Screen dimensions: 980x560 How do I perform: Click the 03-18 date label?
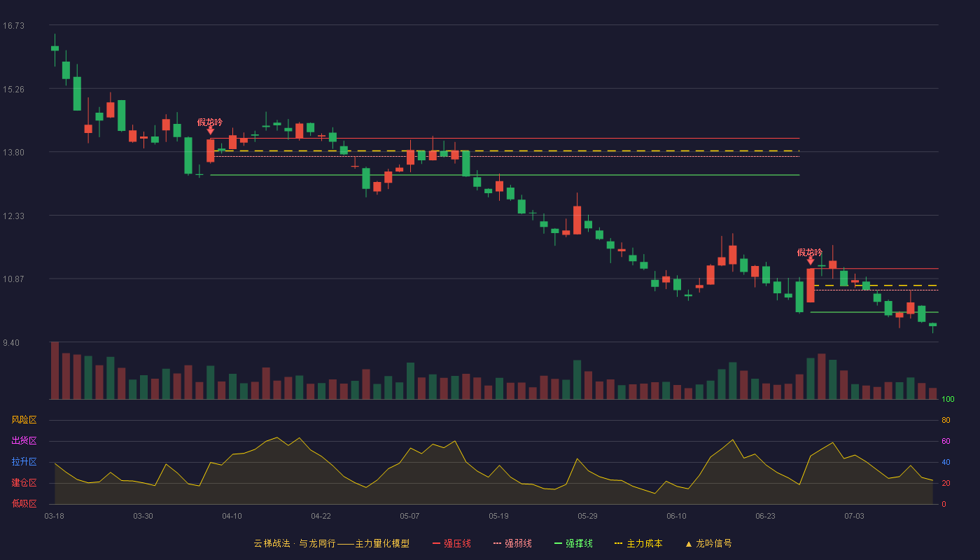pyautogui.click(x=54, y=516)
